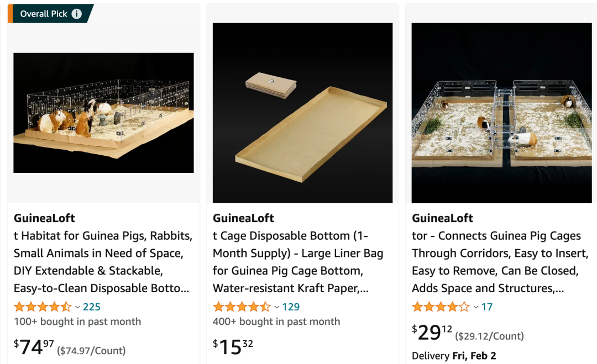Click the $74.97 price
This screenshot has width=597, height=364.
pos(34,347)
